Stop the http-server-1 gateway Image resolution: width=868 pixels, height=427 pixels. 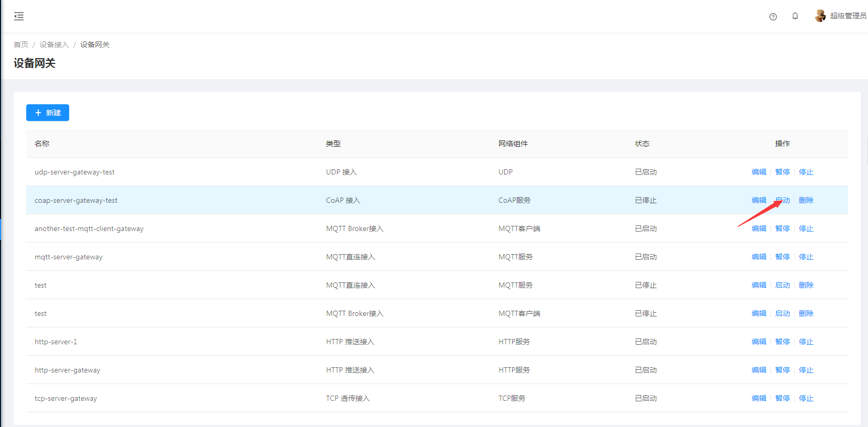pyautogui.click(x=806, y=342)
